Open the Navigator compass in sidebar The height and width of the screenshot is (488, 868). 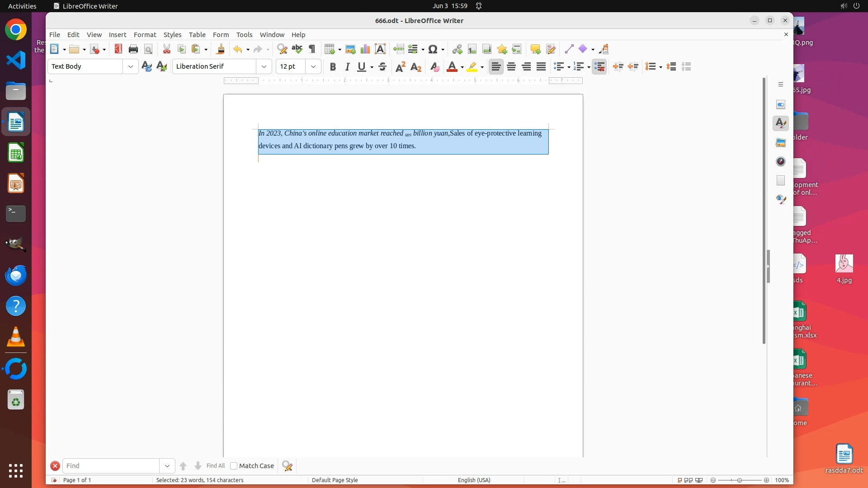point(781,162)
